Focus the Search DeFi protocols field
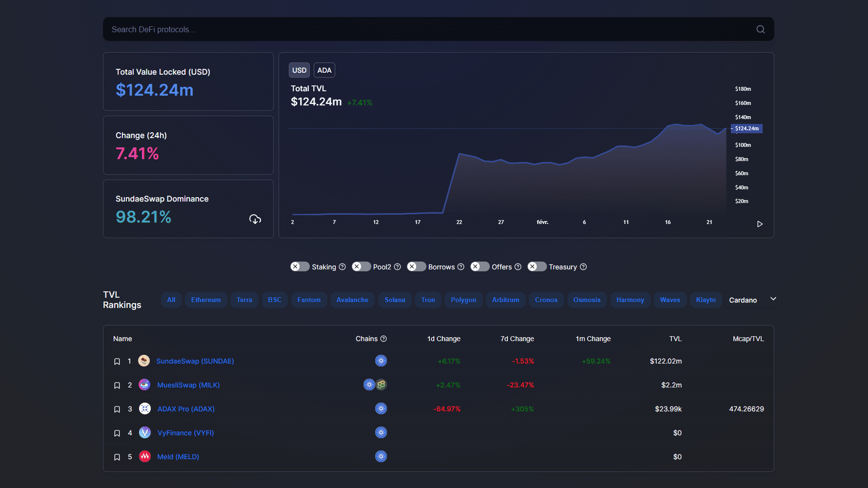The height and width of the screenshot is (488, 868). pos(438,29)
